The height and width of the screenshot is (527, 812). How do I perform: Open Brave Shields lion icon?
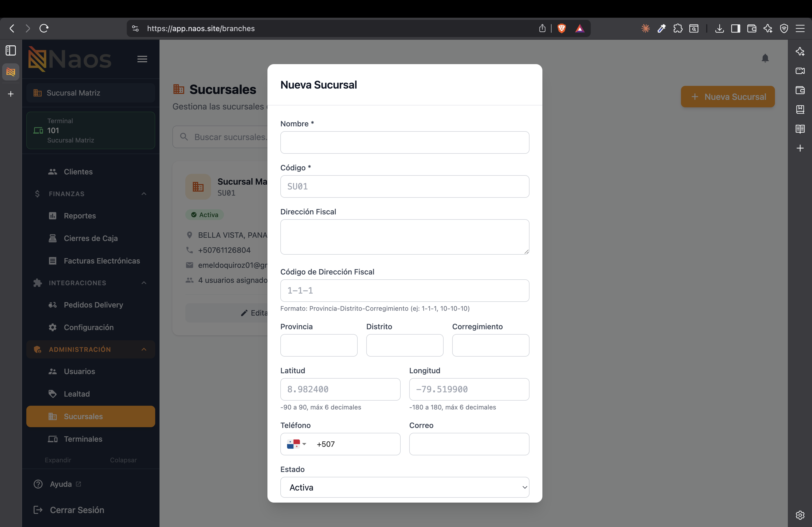click(561, 28)
